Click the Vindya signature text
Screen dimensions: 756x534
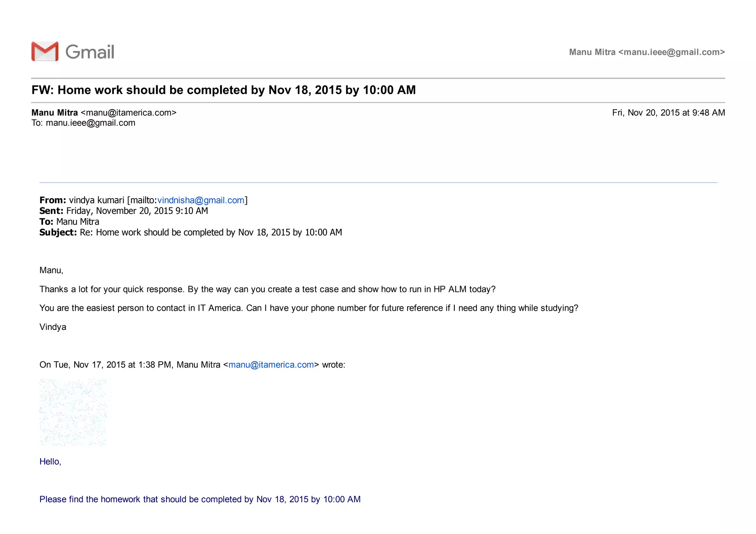click(x=53, y=327)
